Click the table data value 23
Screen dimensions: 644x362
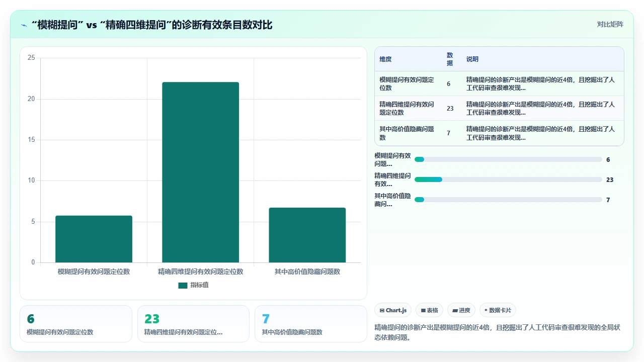(450, 108)
